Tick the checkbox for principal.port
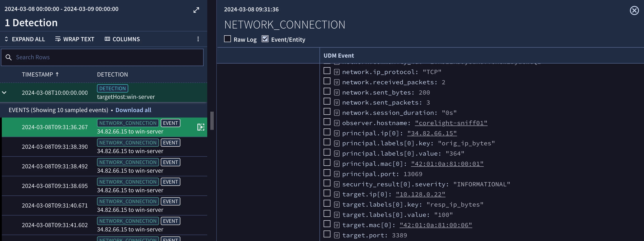This screenshot has height=241, width=644. (327, 173)
